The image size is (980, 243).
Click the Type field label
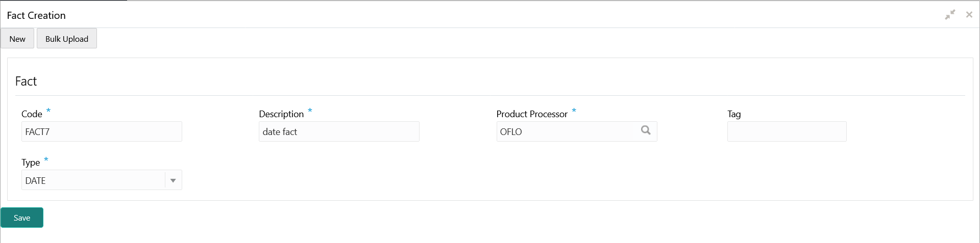click(31, 163)
